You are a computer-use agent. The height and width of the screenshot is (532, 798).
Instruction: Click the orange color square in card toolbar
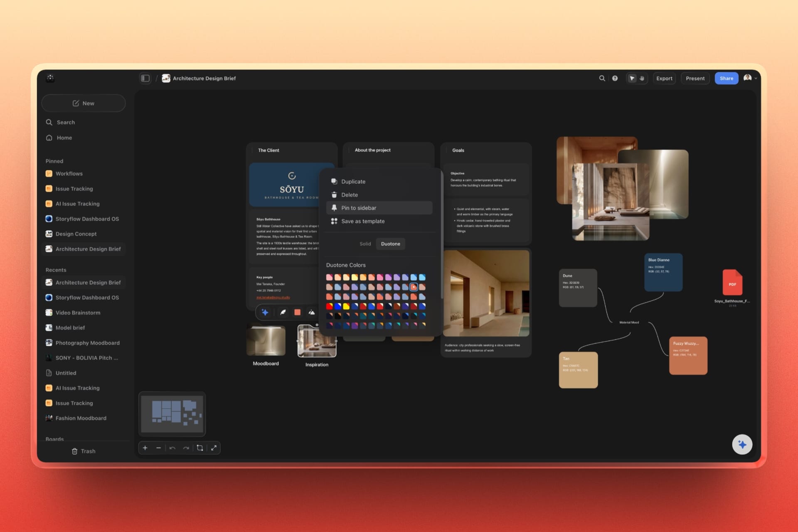pos(297,312)
